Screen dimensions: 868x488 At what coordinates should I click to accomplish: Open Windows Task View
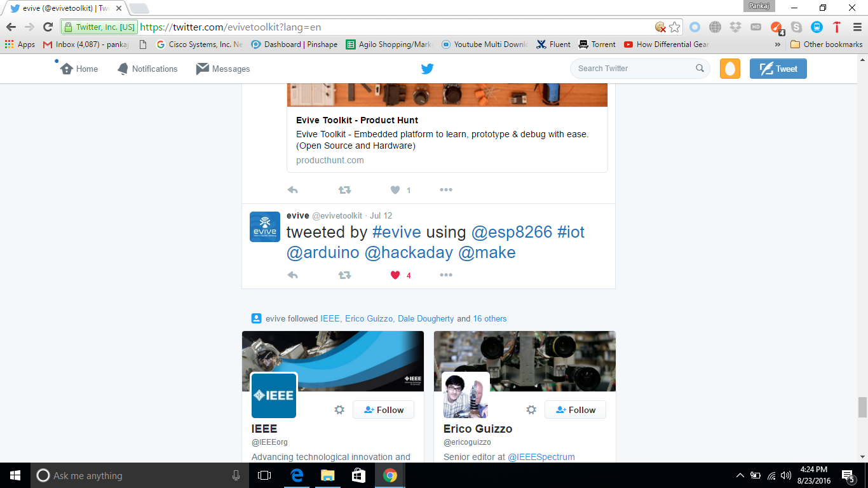264,475
